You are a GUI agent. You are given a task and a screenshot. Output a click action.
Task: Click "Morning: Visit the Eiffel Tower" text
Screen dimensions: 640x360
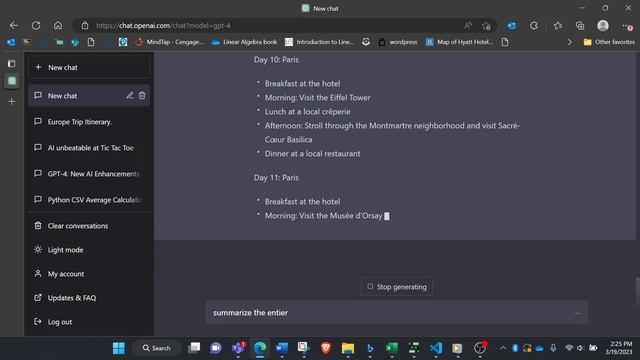click(x=318, y=98)
